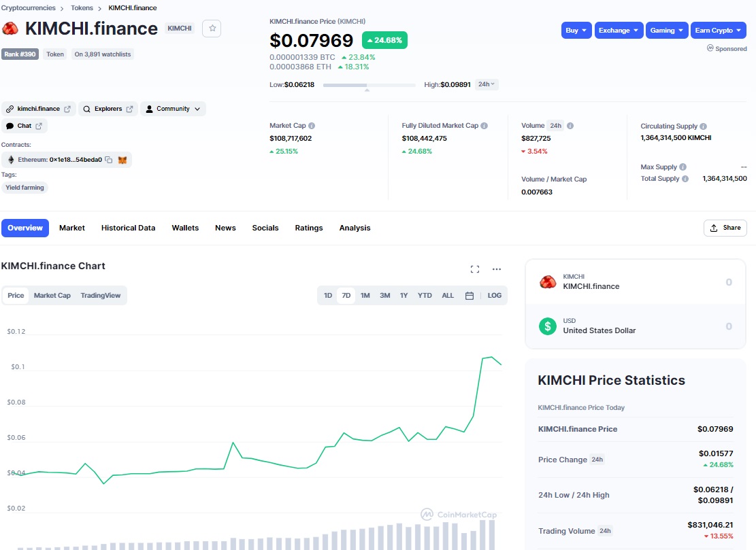This screenshot has width=756, height=550.
Task: Select the Market Cap chart view
Action: (x=52, y=296)
